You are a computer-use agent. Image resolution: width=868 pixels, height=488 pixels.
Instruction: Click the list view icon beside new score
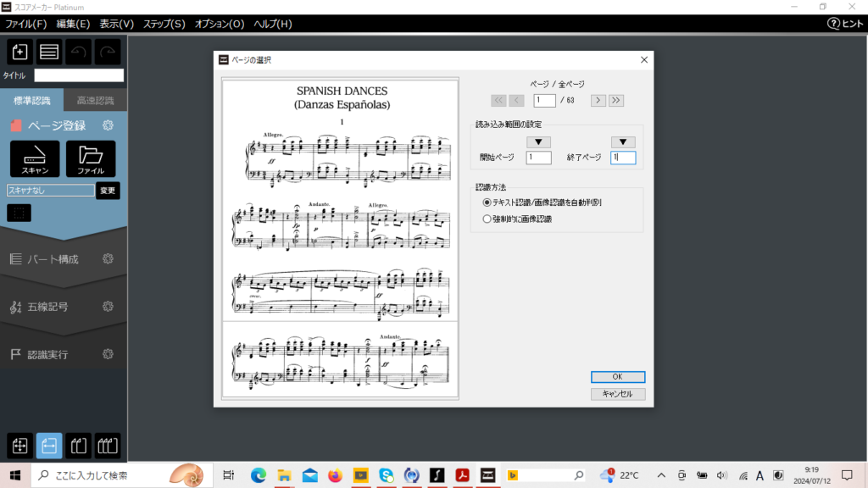point(49,52)
